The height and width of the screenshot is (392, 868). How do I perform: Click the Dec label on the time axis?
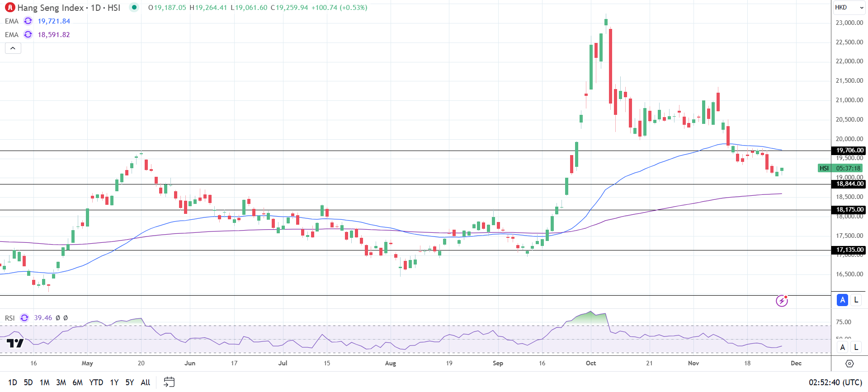[x=796, y=363]
